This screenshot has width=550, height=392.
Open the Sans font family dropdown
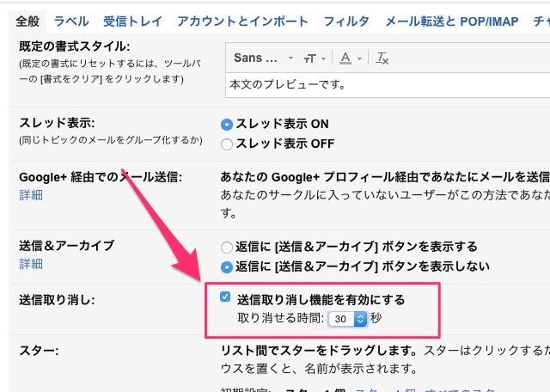pos(263,58)
